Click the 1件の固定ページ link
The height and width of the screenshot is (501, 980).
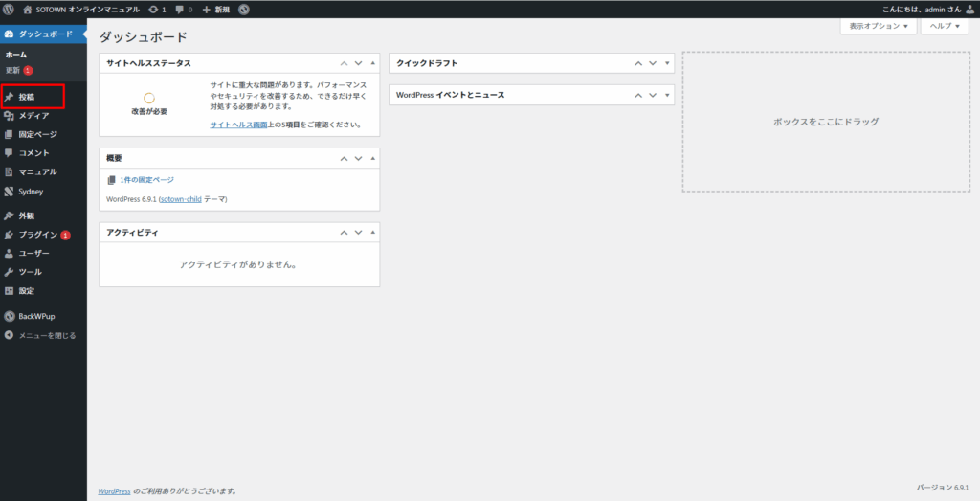(146, 180)
